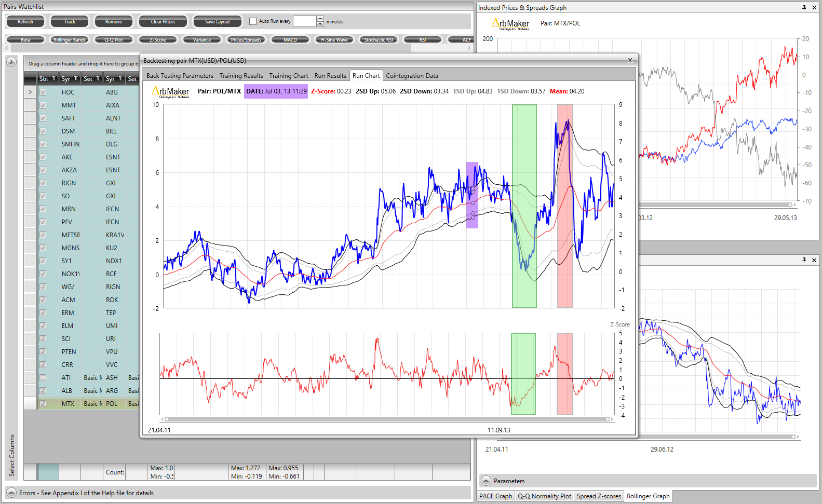Open the Q-Q Plot indicator
This screenshot has height=504, width=822.
(114, 39)
